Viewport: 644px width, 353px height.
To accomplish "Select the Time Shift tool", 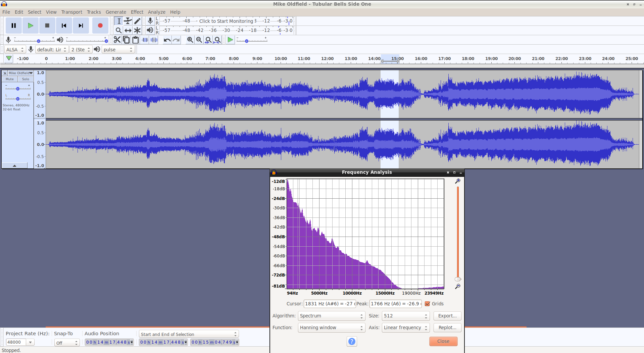I will 128,30.
